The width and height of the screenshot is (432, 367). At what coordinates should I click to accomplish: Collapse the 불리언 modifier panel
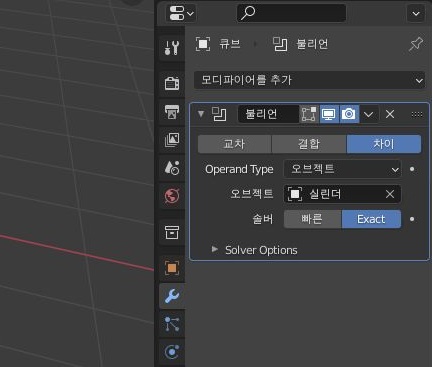tap(201, 114)
